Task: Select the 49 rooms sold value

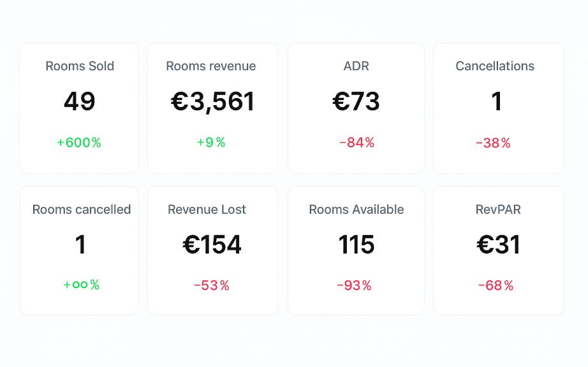Action: (80, 102)
